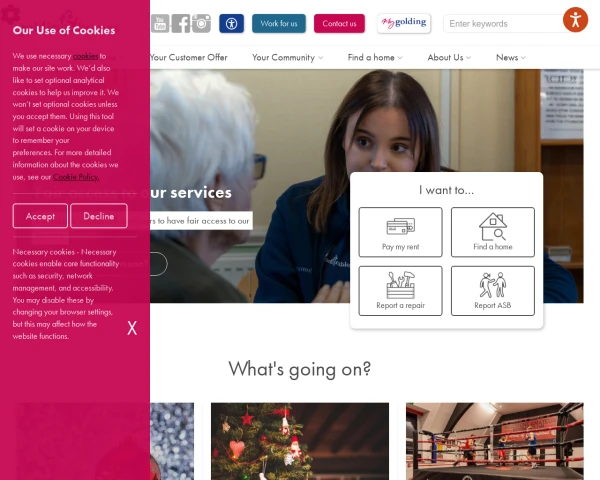The height and width of the screenshot is (480, 600).
Task: Open the Facebook social icon
Action: tap(181, 24)
